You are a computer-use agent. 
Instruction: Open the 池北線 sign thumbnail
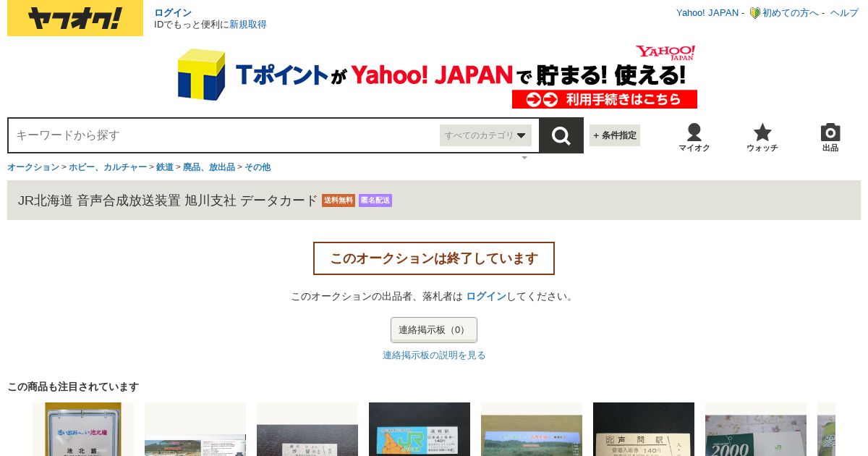point(83,429)
